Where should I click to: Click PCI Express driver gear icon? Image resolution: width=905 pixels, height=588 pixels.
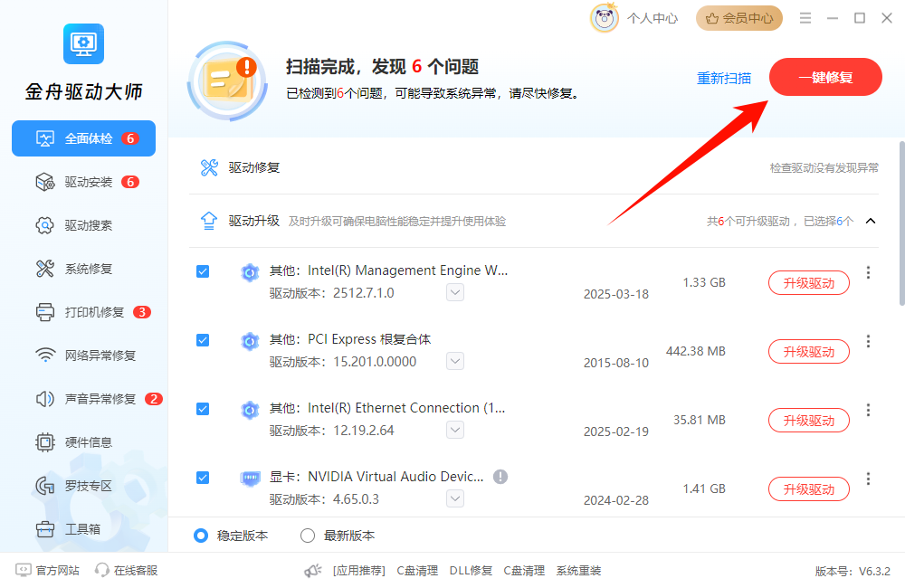(x=250, y=341)
